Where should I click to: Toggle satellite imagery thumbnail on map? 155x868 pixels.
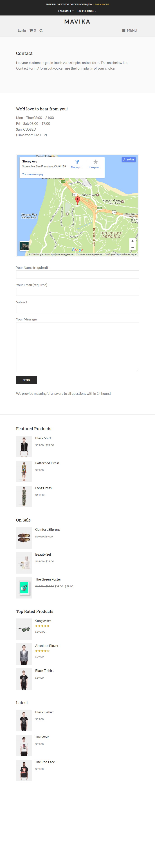[24, 246]
